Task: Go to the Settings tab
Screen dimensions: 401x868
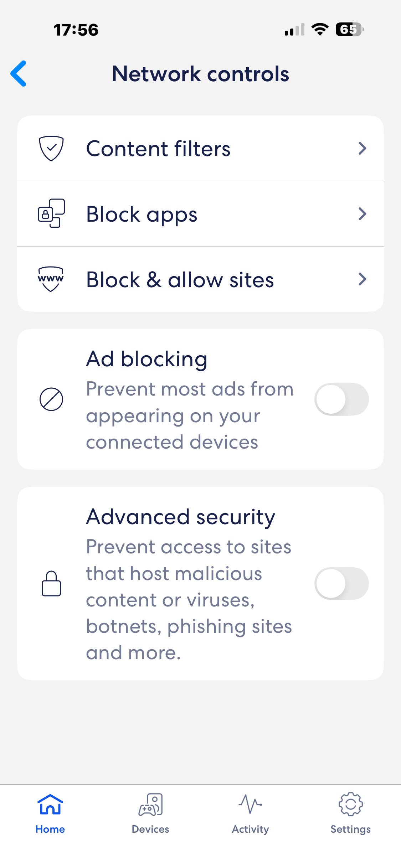Action: point(350,813)
